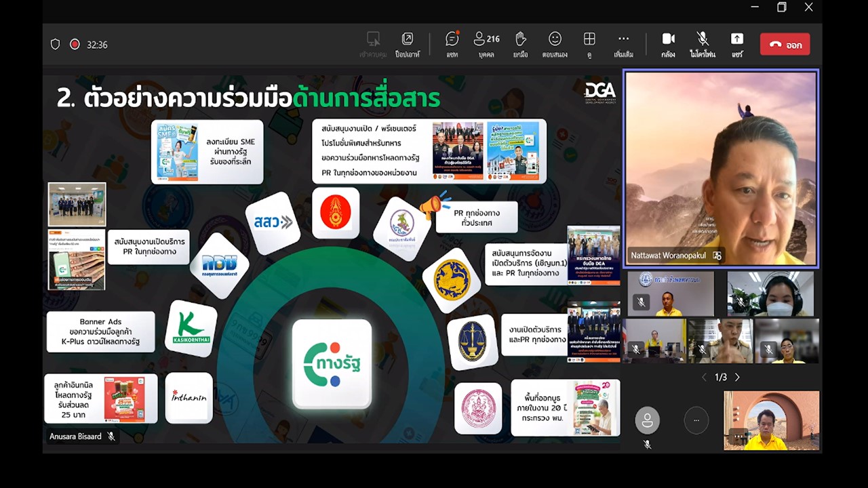Click muted mic icon on the officer's tile
Image resolution: width=868 pixels, height=488 pixels.
point(702,350)
